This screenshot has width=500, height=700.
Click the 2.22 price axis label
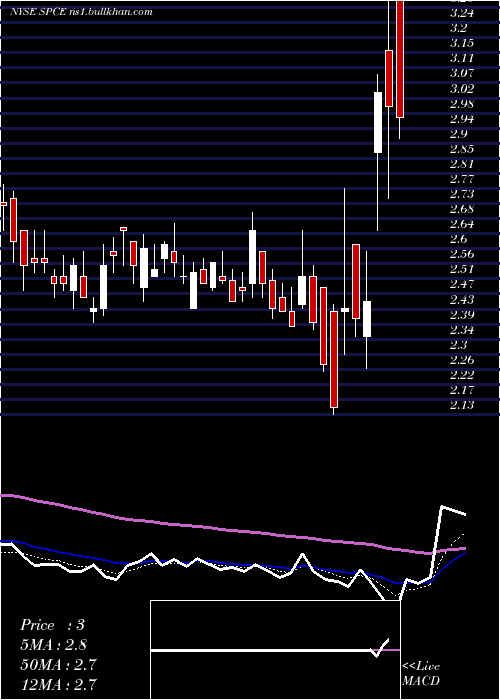click(x=461, y=375)
